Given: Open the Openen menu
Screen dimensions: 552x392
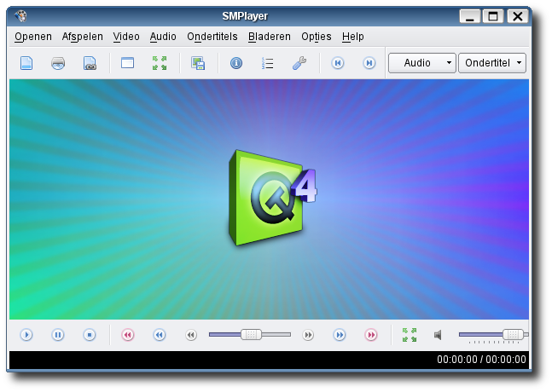Looking at the screenshot, I should pos(33,37).
